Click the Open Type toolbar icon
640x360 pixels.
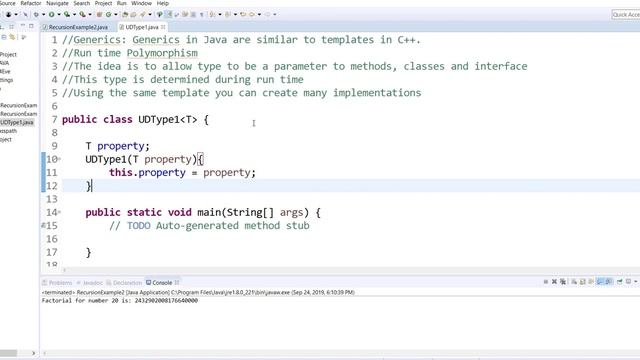click(125, 14)
